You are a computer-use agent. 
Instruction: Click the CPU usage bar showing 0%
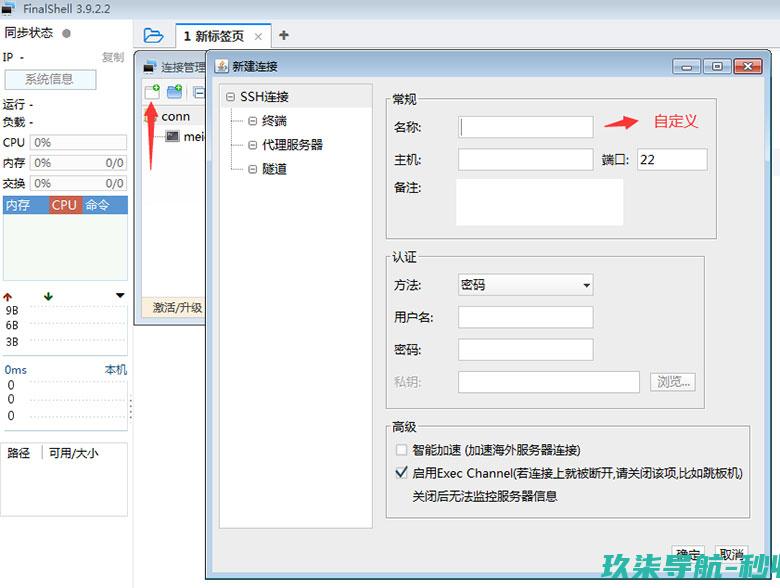[78, 142]
